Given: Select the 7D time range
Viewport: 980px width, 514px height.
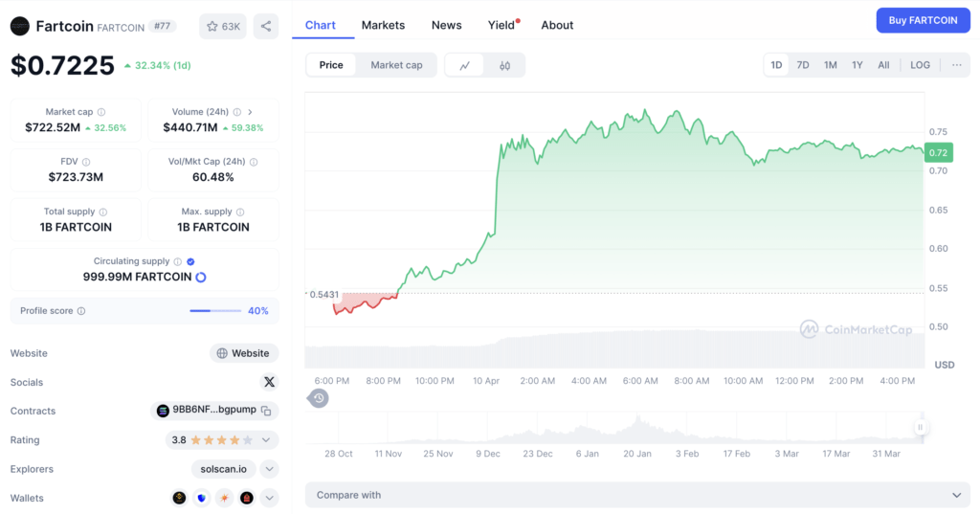Looking at the screenshot, I should pyautogui.click(x=803, y=65).
